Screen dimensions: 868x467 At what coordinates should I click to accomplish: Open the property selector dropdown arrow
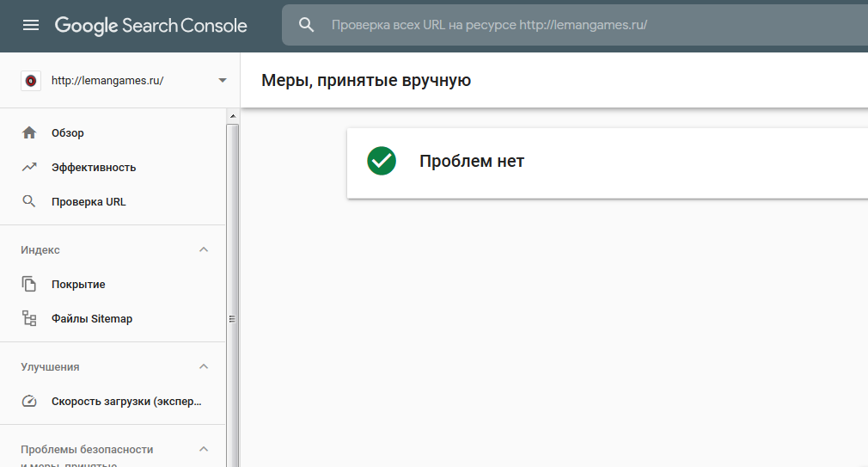[223, 81]
